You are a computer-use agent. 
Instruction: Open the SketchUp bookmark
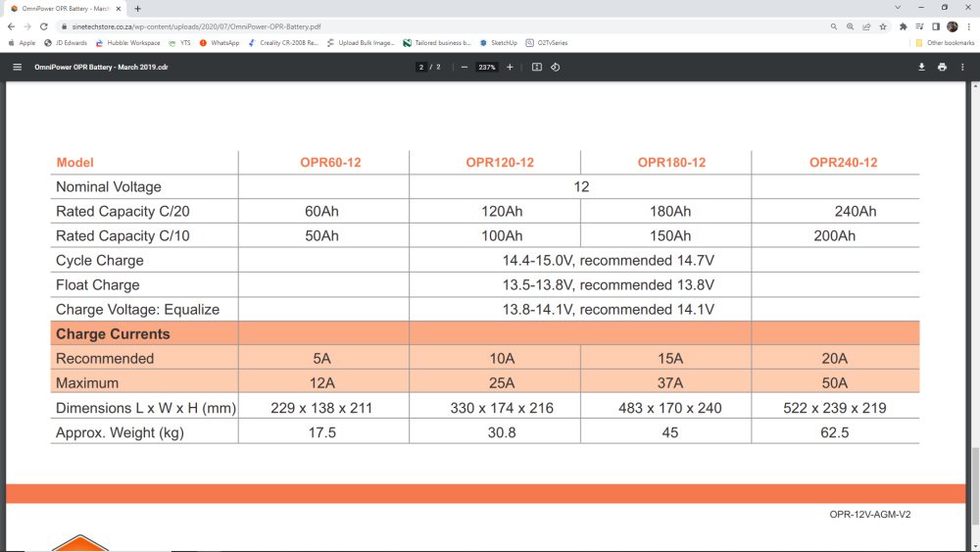[x=499, y=43]
